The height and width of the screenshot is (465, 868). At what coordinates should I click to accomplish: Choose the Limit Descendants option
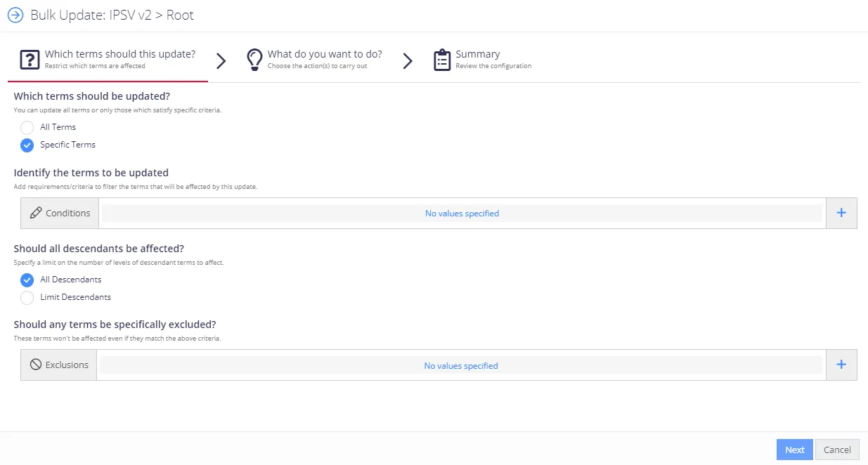[27, 297]
